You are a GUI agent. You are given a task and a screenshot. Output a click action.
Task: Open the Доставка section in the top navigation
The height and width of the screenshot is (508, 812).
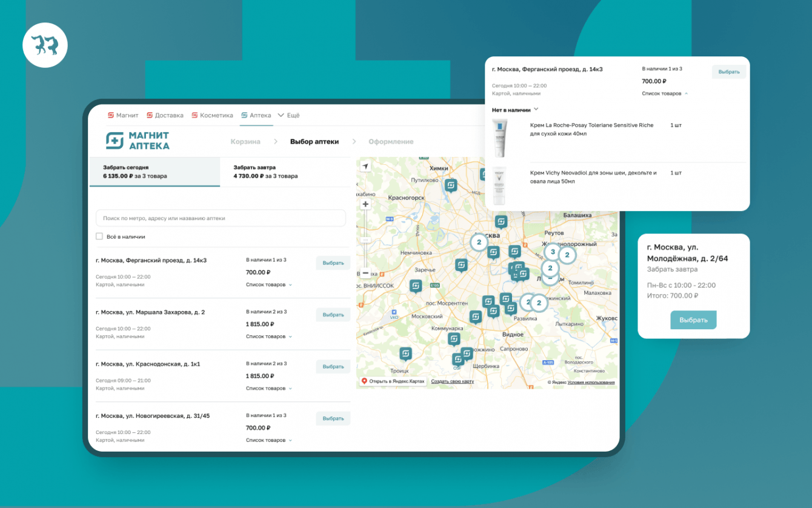coord(165,115)
